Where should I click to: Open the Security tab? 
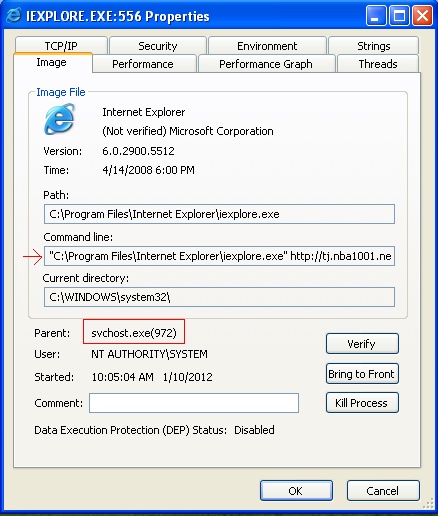(158, 46)
